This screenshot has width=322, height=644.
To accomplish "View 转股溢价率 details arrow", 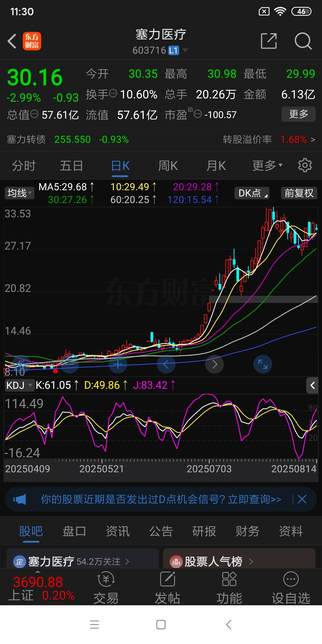I will [x=313, y=140].
